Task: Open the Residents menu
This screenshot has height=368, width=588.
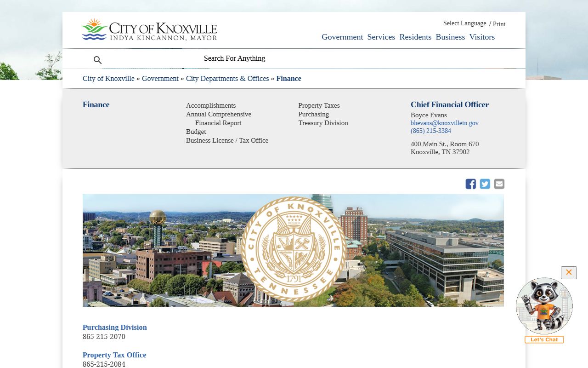Action: (x=415, y=37)
